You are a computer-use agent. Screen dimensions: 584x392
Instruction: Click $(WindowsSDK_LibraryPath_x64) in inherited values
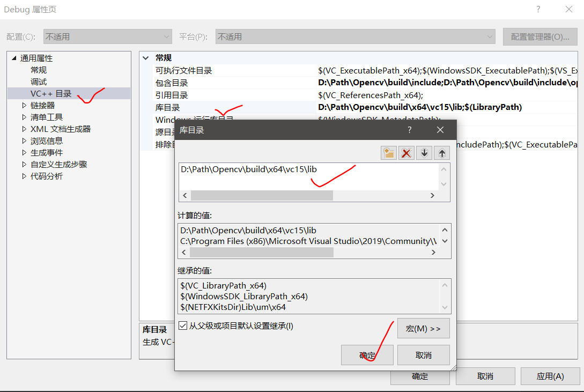pyautogui.click(x=244, y=297)
